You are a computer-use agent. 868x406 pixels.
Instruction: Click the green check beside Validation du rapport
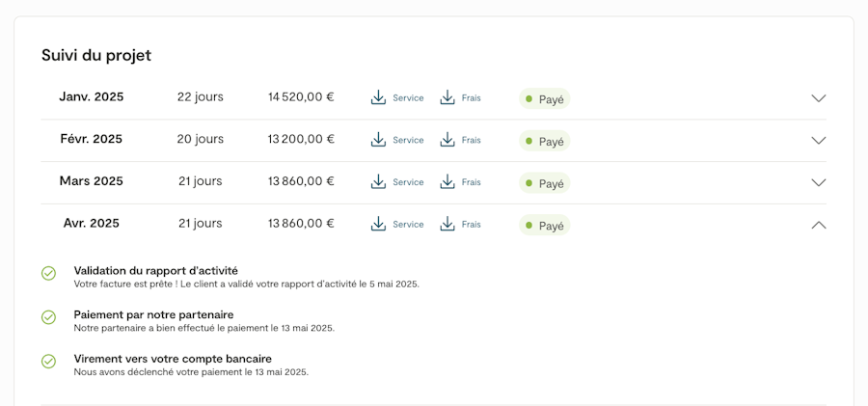pos(48,274)
